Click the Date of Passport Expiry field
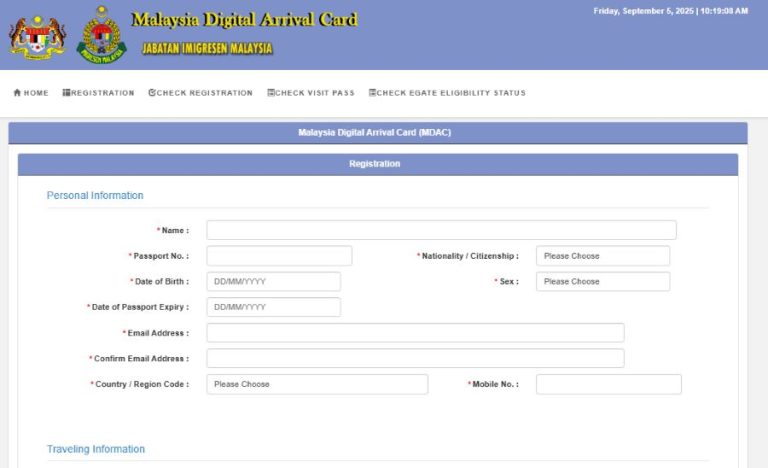This screenshot has width=768, height=468. coord(273,307)
